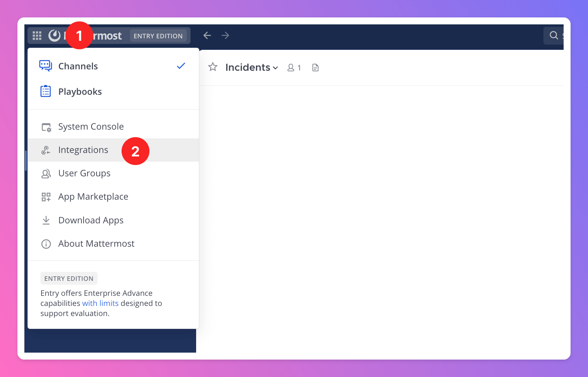Image resolution: width=588 pixels, height=377 pixels.
Task: Favorite the Incidents channel with the star
Action: [x=212, y=67]
